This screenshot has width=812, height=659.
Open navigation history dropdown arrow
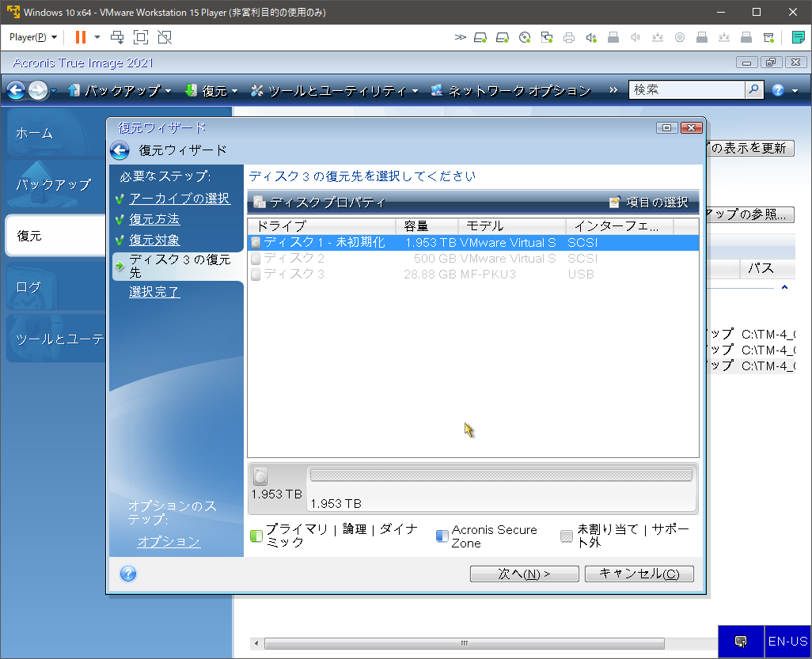53,91
